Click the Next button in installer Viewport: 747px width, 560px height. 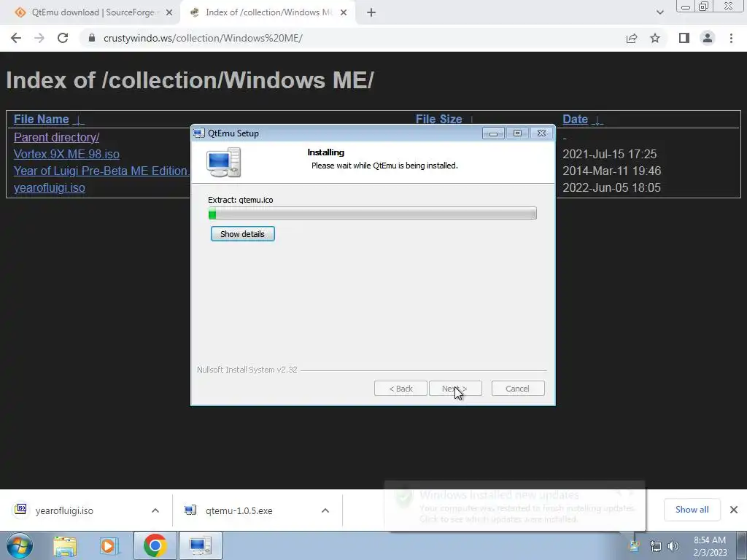[x=455, y=389]
